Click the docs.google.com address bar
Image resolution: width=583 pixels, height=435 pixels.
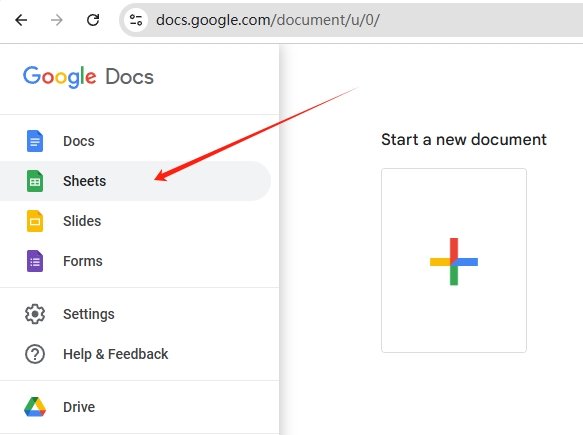[351, 20]
